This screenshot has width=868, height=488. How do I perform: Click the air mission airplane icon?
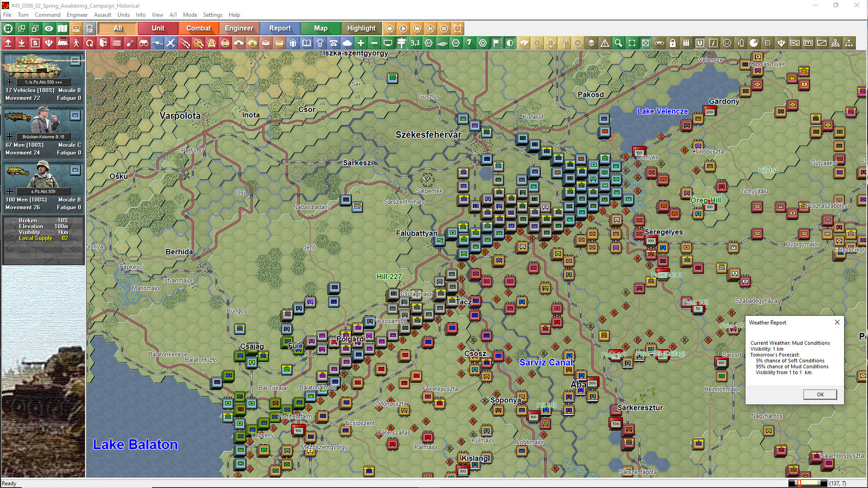tap(171, 43)
